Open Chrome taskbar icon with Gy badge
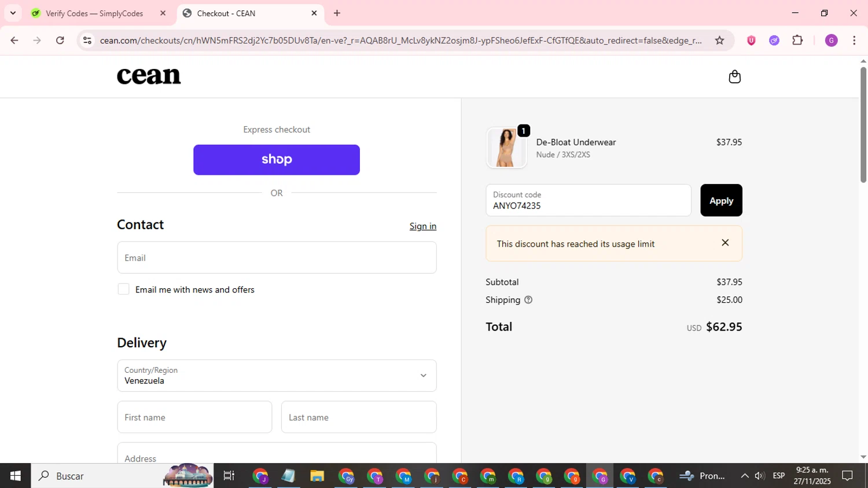 coord(346,476)
